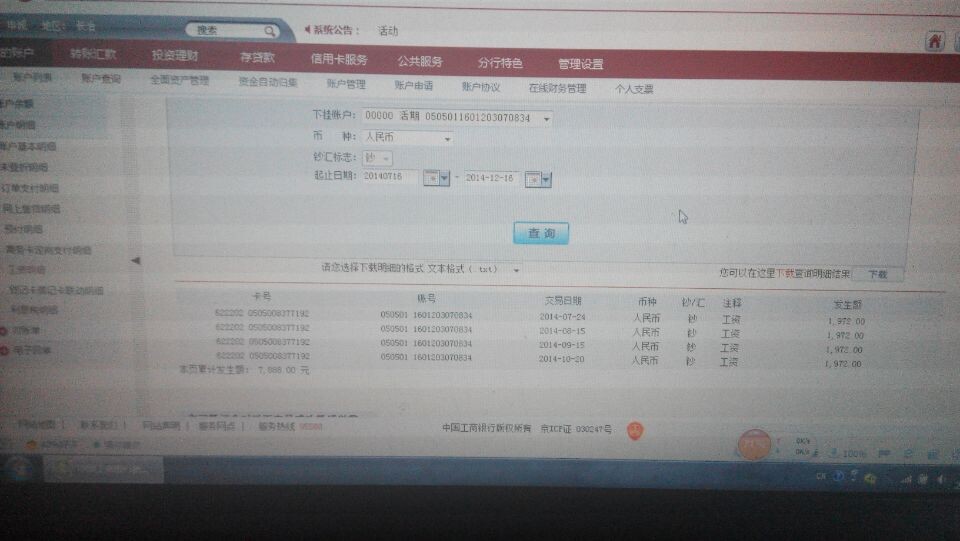Click the orange circular widget near bottom right

754,446
